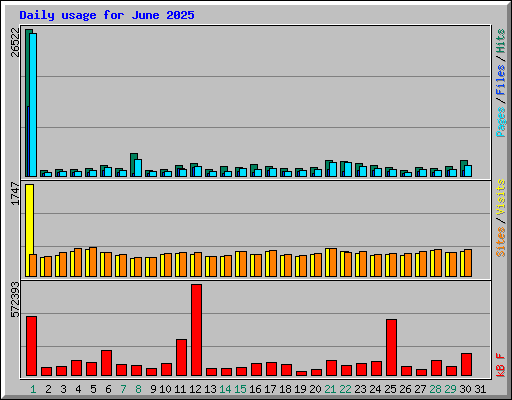Click the green "Hits" legend label
The width and height of the screenshot is (512, 400).
pyautogui.click(x=500, y=41)
